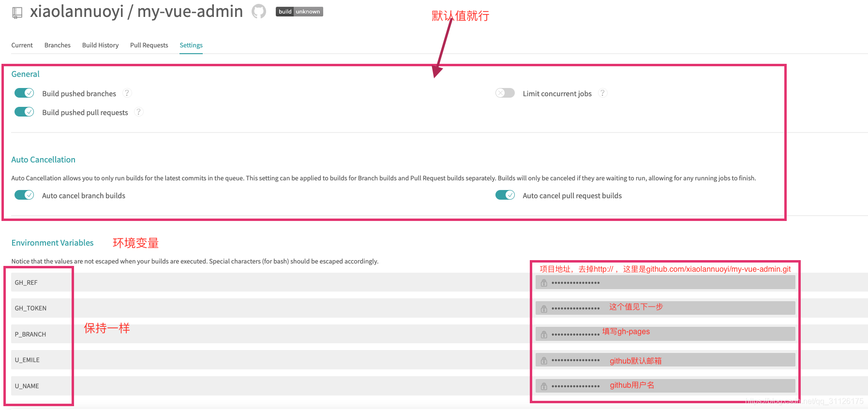Click the General section heading
This screenshot has width=868, height=410.
coord(25,74)
